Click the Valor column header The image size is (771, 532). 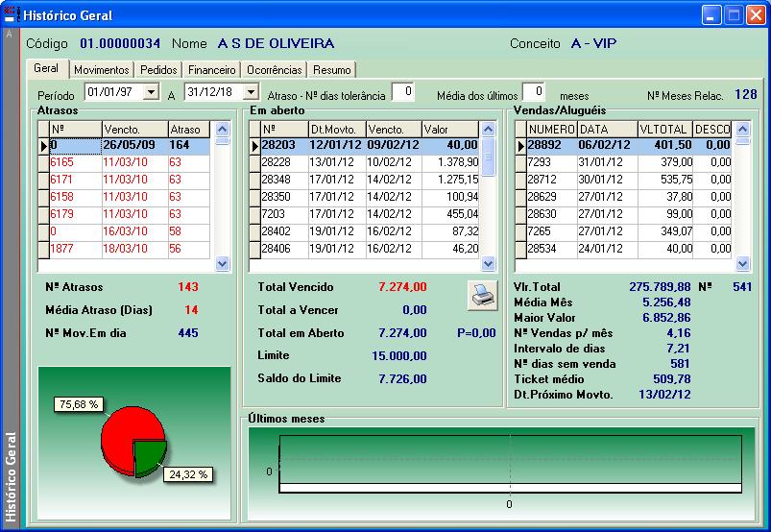[x=449, y=130]
